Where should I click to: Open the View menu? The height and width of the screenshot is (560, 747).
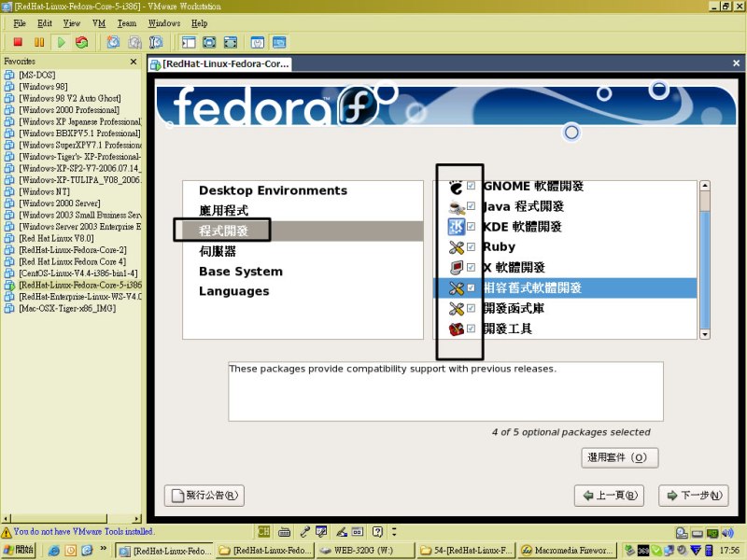(72, 23)
